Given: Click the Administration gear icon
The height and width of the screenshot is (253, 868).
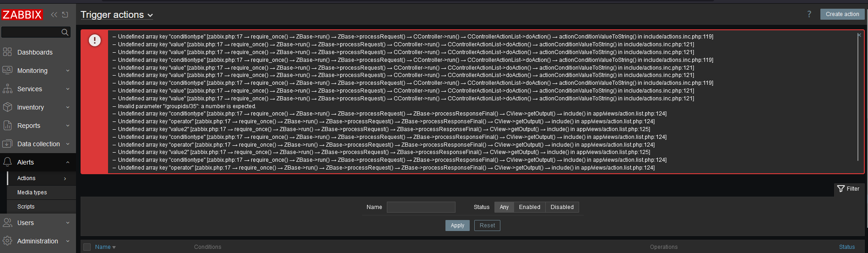Looking at the screenshot, I should [x=7, y=241].
